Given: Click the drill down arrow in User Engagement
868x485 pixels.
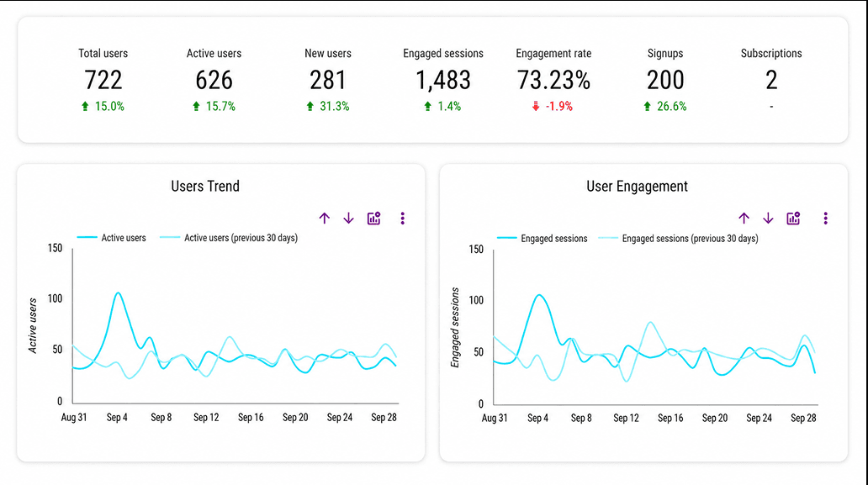Looking at the screenshot, I should (x=768, y=219).
